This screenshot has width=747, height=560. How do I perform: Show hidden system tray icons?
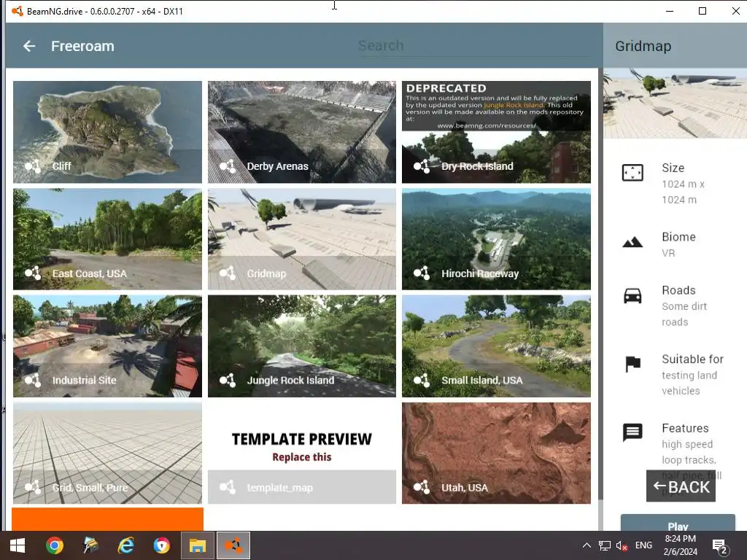pyautogui.click(x=587, y=545)
